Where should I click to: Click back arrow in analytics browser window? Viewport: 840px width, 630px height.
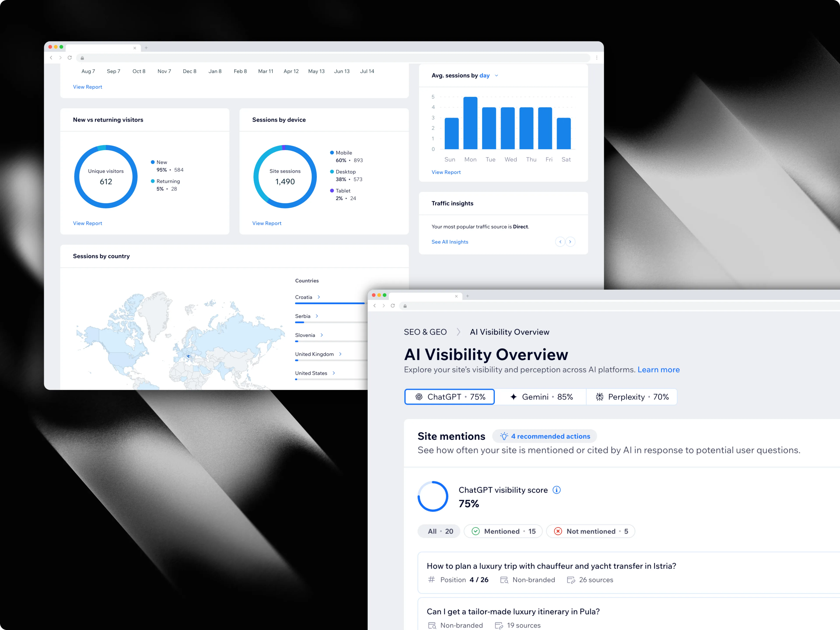pyautogui.click(x=51, y=58)
